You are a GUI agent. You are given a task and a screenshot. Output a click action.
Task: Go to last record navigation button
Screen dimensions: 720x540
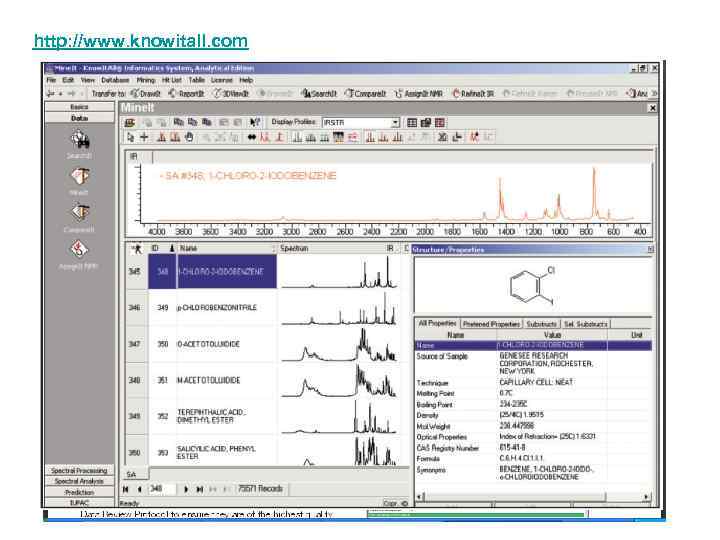click(200, 489)
